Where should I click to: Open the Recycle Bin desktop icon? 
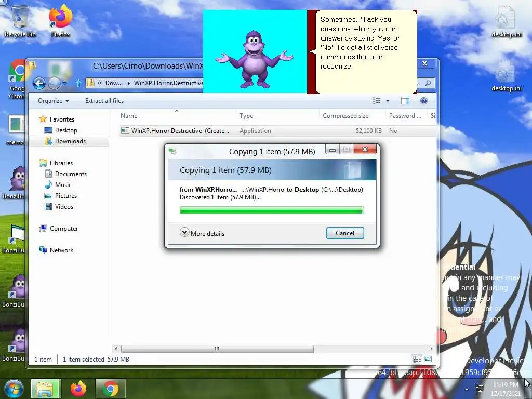[x=20, y=20]
